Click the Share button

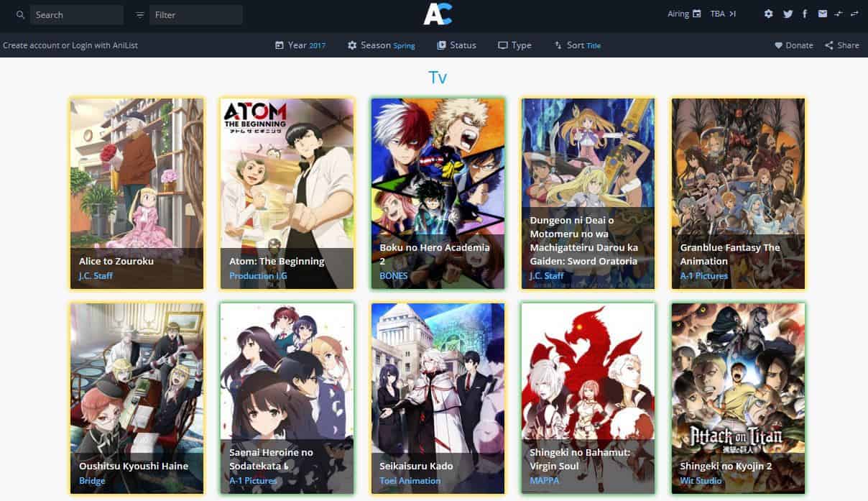tap(841, 45)
